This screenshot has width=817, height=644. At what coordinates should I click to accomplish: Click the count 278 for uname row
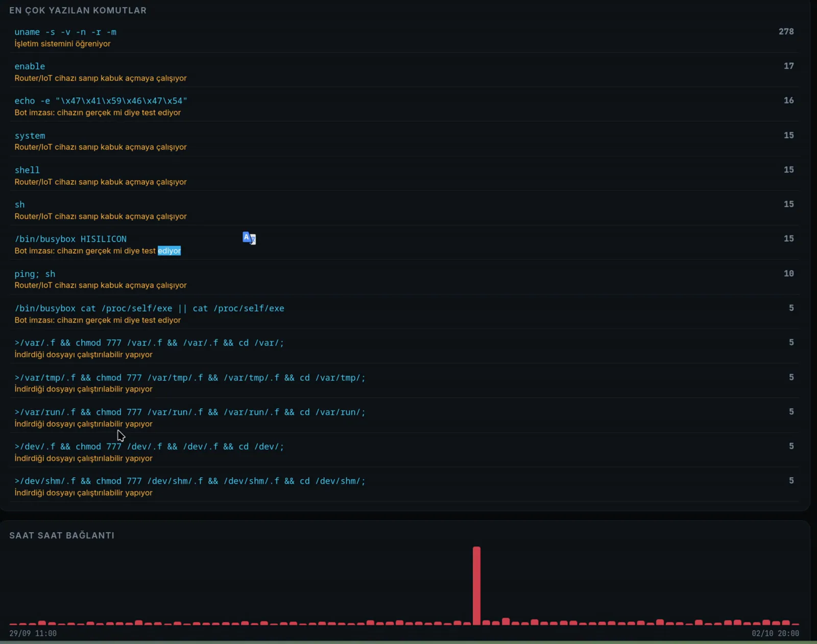pos(786,32)
